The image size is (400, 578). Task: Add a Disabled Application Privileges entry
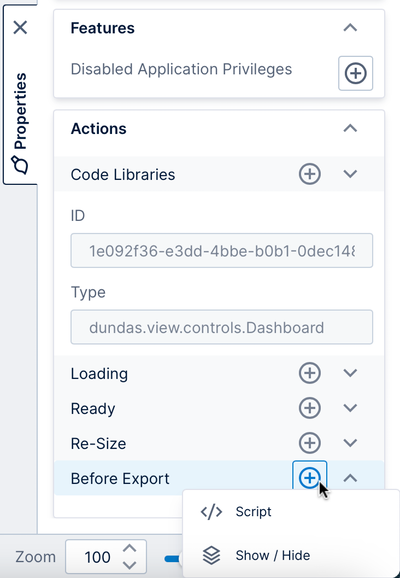355,73
